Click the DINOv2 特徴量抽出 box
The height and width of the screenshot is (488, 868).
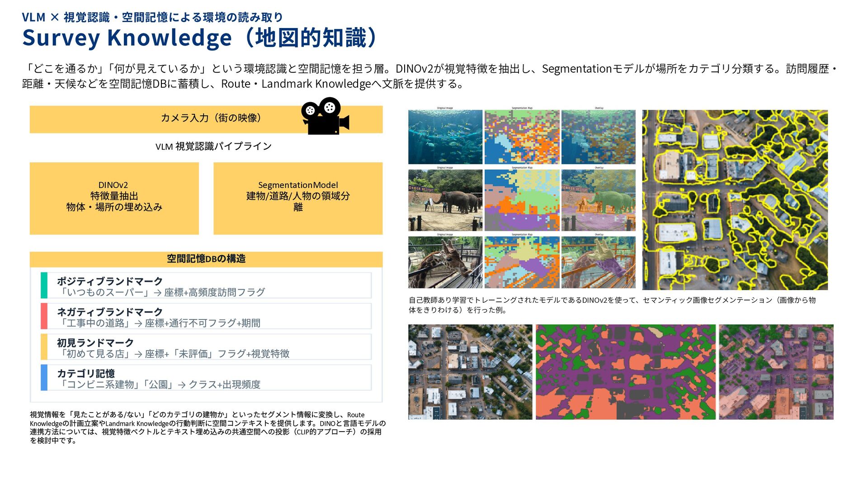(114, 198)
